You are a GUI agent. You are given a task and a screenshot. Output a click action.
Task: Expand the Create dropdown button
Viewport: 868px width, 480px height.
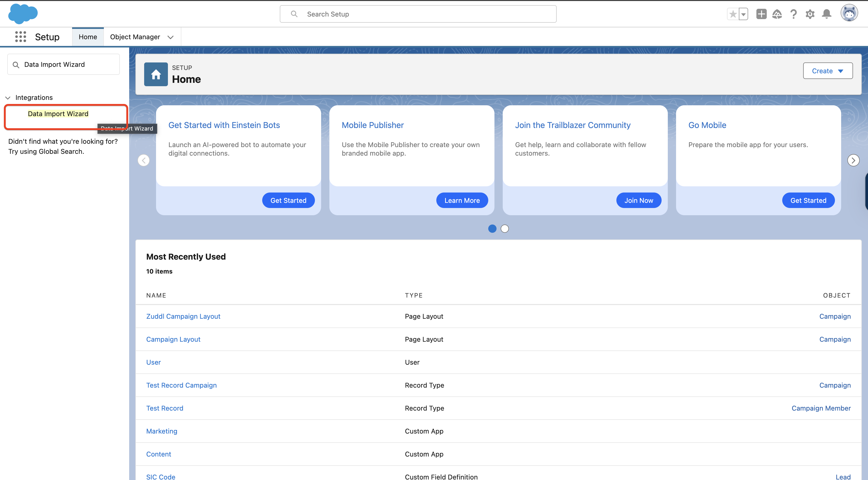[x=827, y=71]
